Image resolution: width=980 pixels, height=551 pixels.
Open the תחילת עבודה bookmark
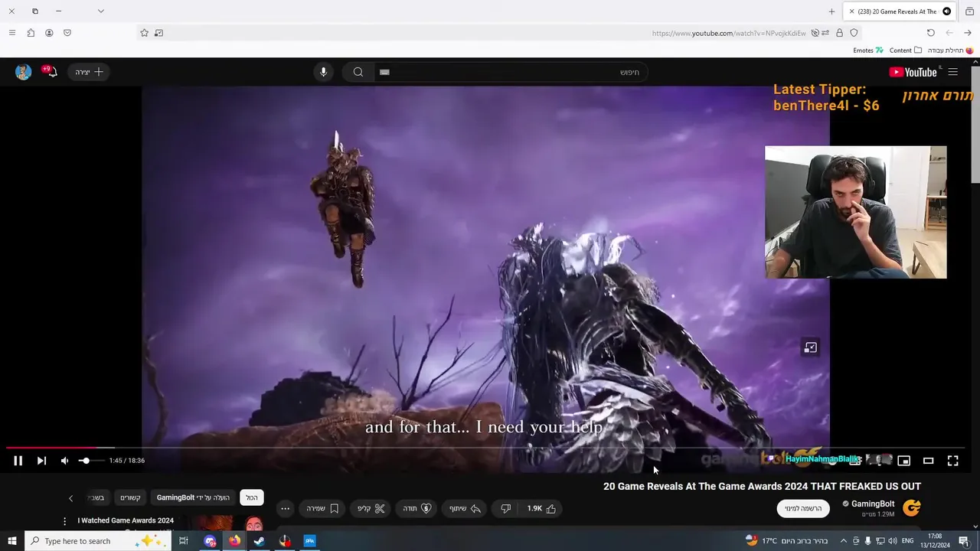(x=950, y=51)
